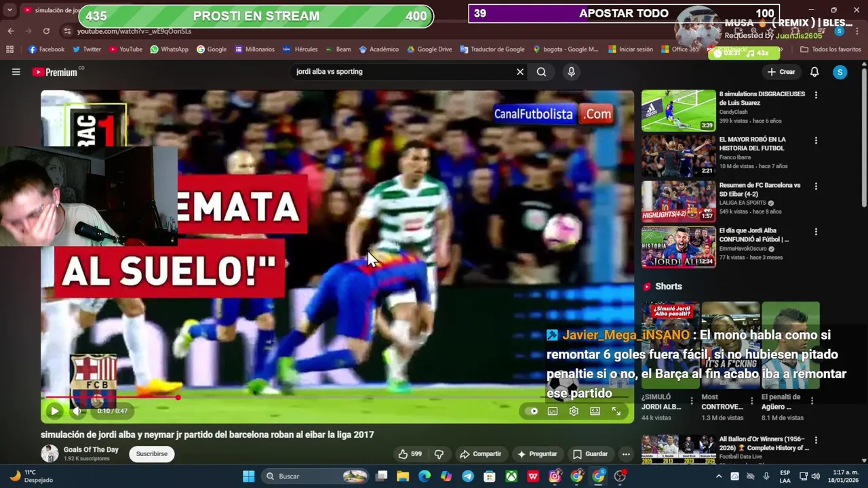Open Telegram from the taskbar
Screen dimensions: 868x488
(468, 476)
